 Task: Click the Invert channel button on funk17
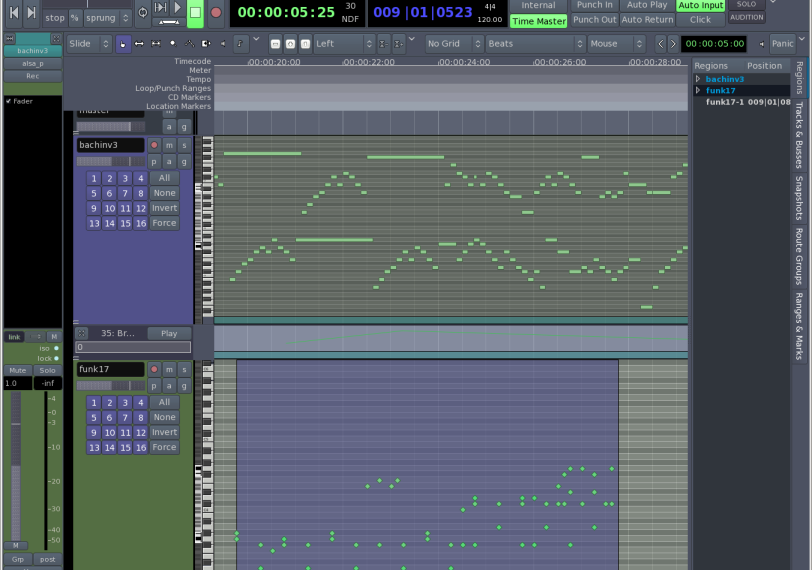coord(164,433)
